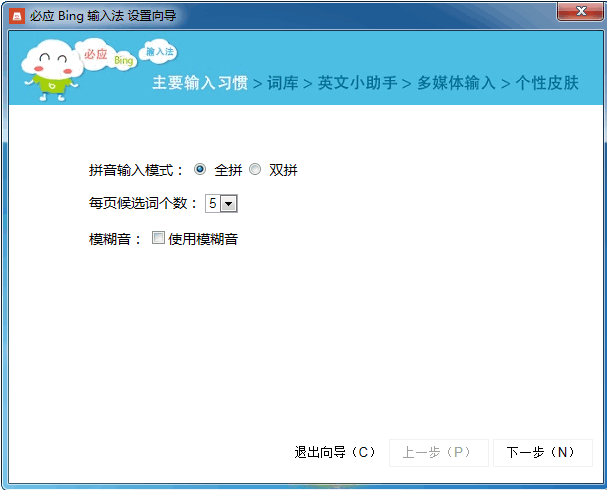Click 退出向导 (C) to exit wizard
Viewport: 607px width, 490px height.
(x=335, y=452)
